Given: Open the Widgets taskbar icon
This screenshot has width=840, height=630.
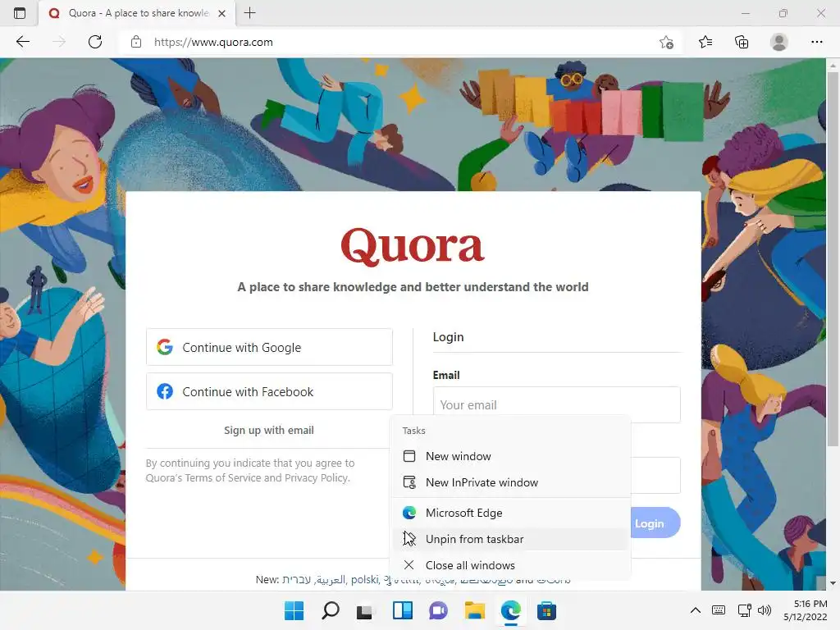Looking at the screenshot, I should pyautogui.click(x=402, y=610).
